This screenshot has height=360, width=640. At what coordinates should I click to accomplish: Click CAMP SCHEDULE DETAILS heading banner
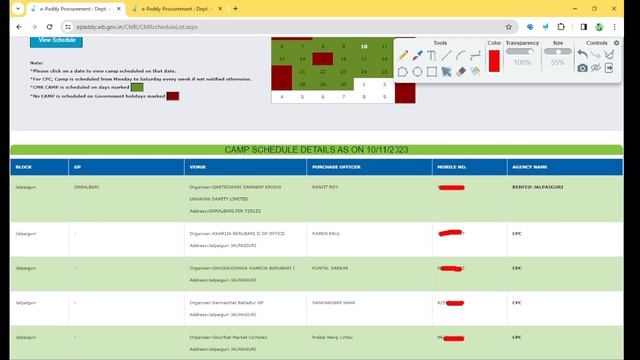point(316,149)
